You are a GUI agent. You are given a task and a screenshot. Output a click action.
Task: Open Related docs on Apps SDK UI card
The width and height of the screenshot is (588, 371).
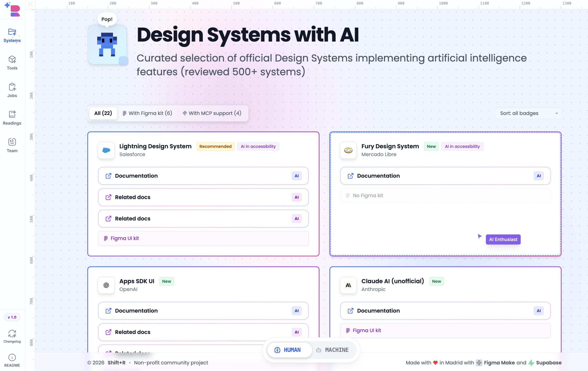tap(203, 332)
